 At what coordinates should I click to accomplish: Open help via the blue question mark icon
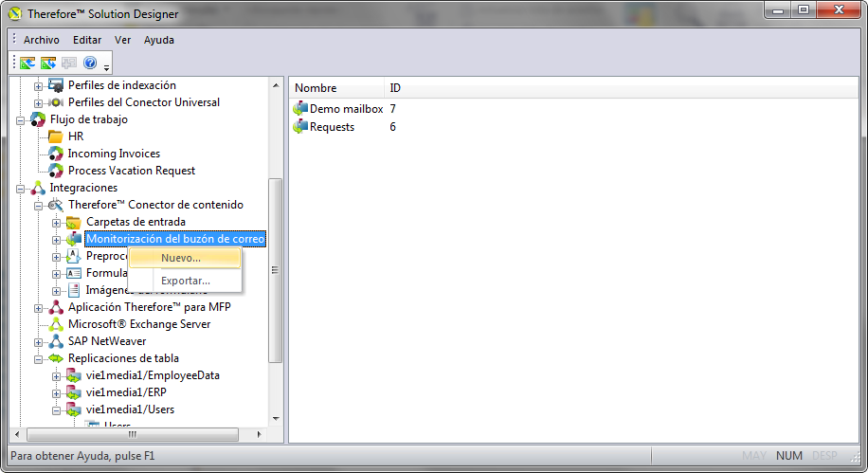coord(90,64)
